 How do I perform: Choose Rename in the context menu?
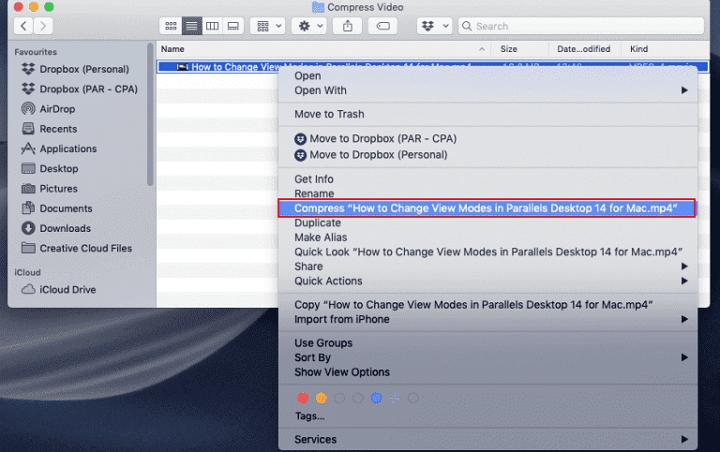click(x=488, y=193)
